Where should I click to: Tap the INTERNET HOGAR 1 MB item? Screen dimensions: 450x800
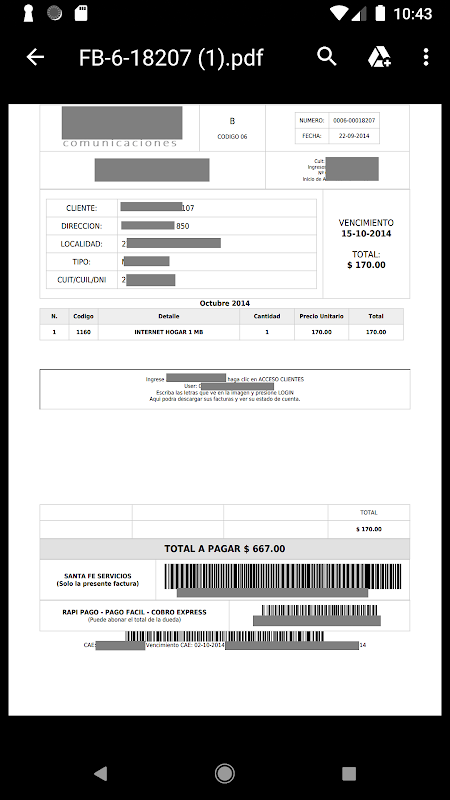(x=168, y=332)
